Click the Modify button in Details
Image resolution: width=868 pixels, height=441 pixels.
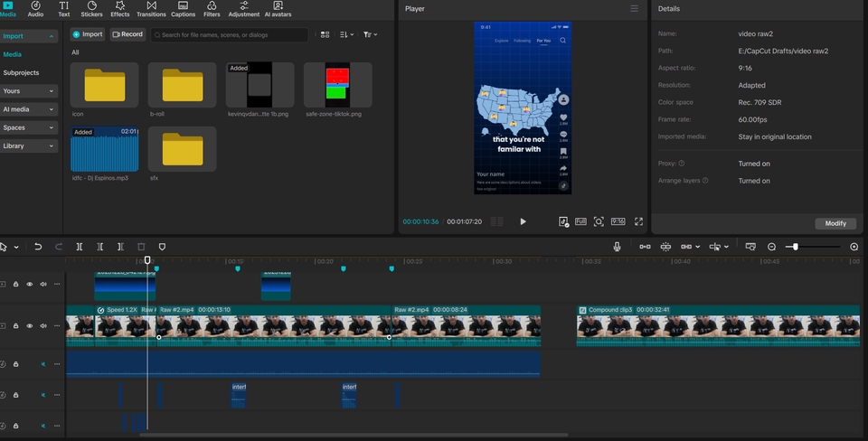coord(835,223)
